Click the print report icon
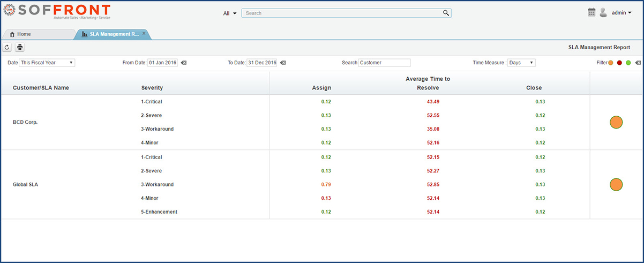 (x=20, y=47)
